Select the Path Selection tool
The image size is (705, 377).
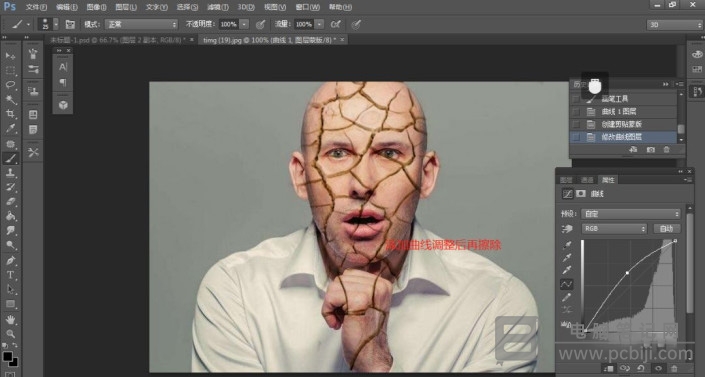point(10,289)
